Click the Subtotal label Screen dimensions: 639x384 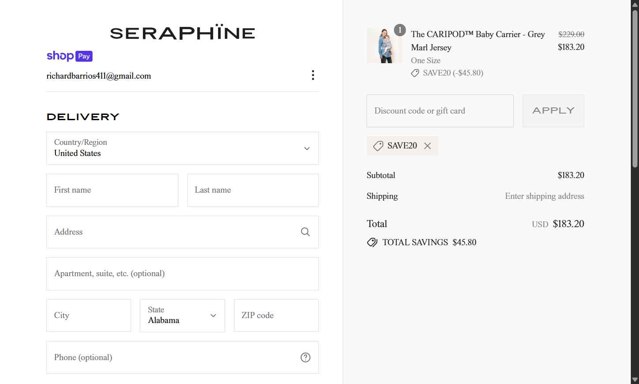point(381,175)
